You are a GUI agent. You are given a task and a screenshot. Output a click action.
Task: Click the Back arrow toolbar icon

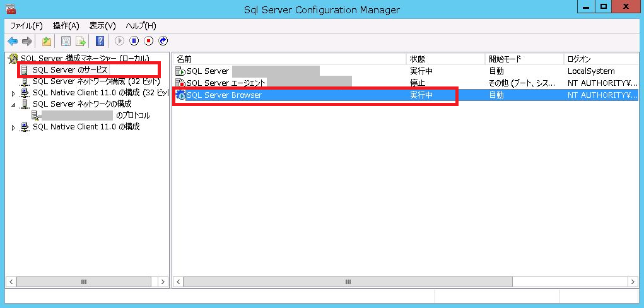coord(13,41)
